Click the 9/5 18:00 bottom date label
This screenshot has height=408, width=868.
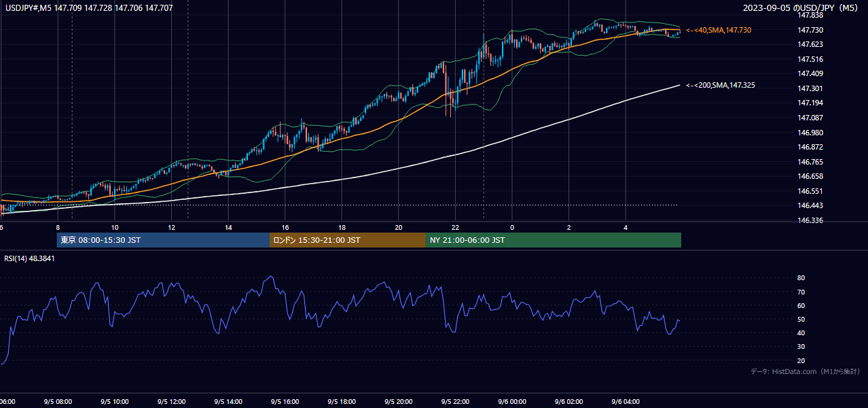[x=341, y=402]
